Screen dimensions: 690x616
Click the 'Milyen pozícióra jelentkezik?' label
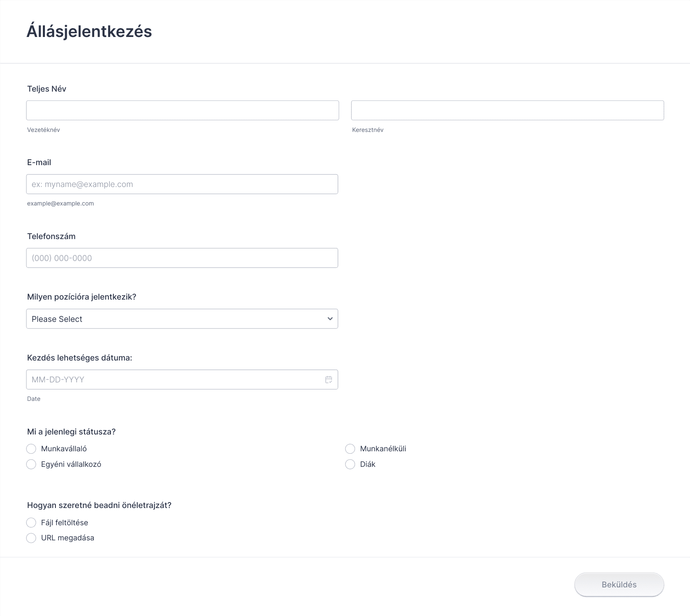(82, 297)
